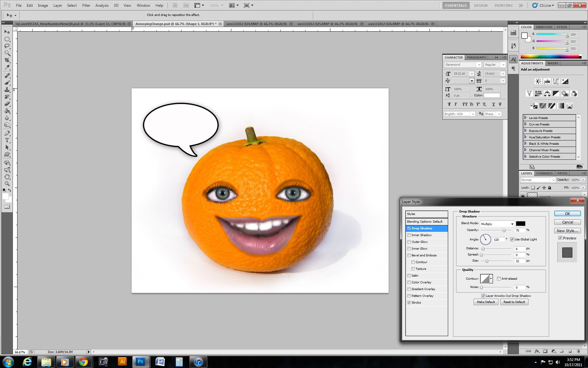Enable the Inner Shadow checkbox

click(x=409, y=235)
